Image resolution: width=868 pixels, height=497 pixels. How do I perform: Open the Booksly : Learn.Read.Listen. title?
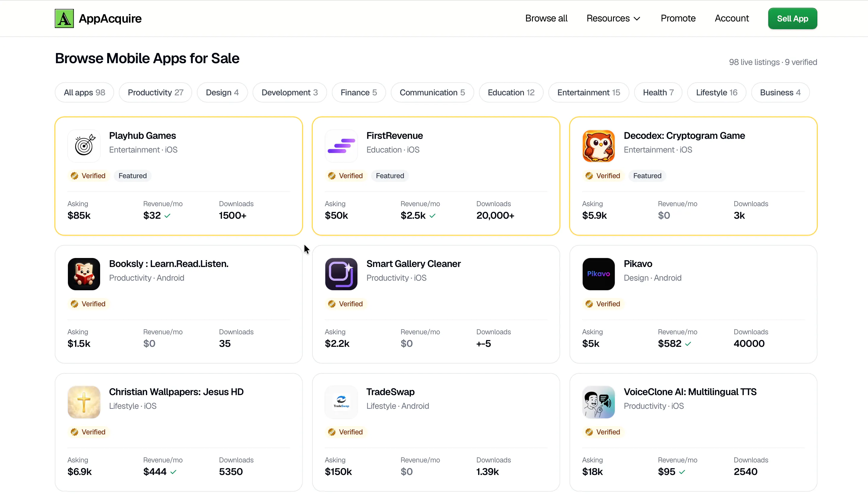(169, 263)
